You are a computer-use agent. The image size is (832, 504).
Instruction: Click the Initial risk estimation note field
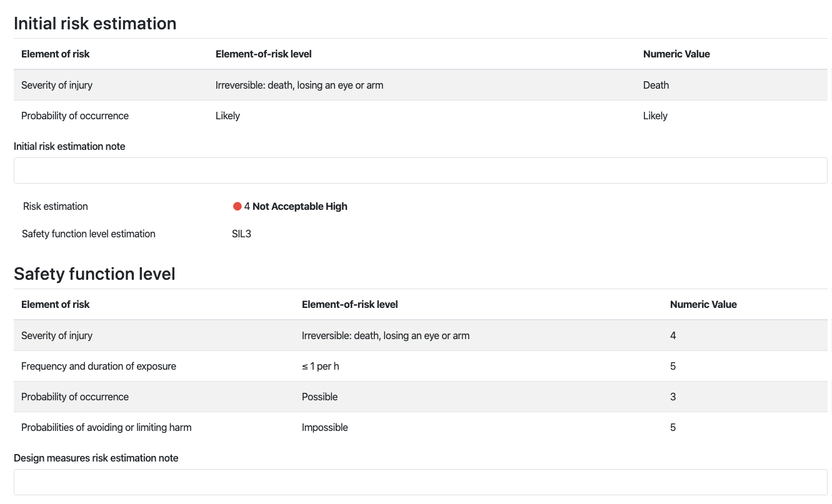tap(421, 170)
